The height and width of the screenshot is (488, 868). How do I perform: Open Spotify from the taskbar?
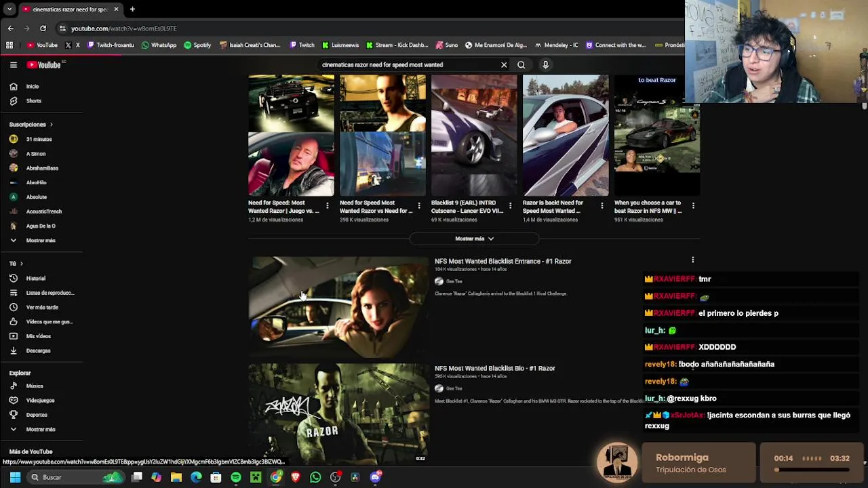click(236, 477)
